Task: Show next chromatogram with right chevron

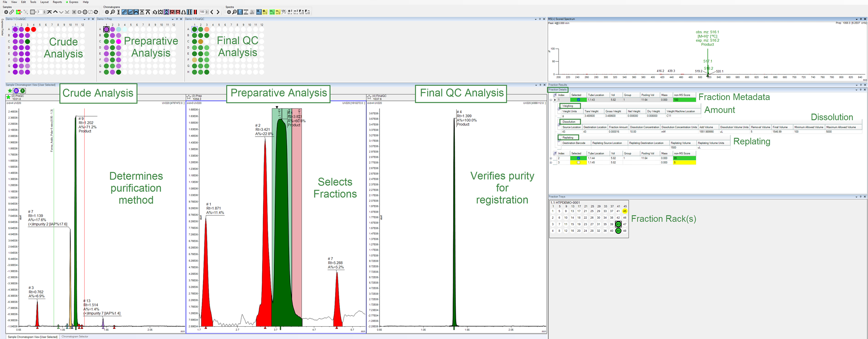Action: [x=218, y=12]
